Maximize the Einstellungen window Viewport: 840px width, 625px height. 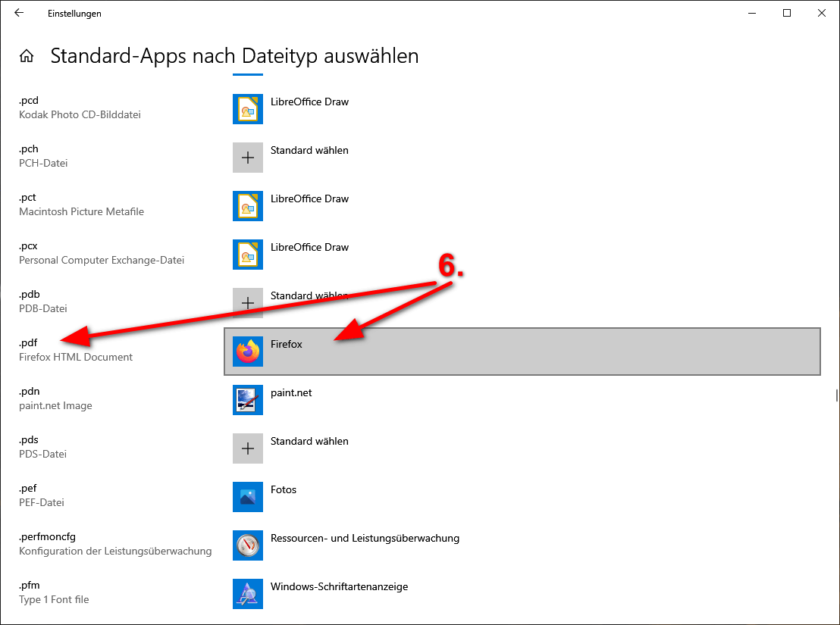[x=787, y=13]
